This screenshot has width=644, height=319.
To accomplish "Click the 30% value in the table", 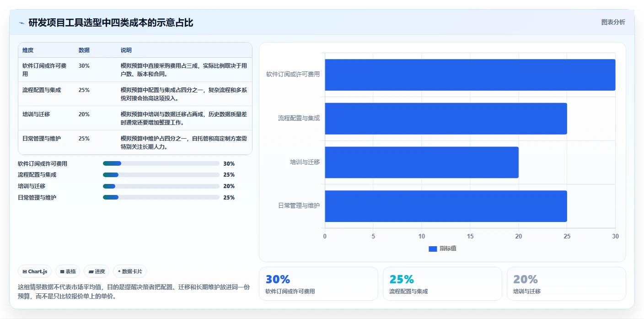I will 84,66.
